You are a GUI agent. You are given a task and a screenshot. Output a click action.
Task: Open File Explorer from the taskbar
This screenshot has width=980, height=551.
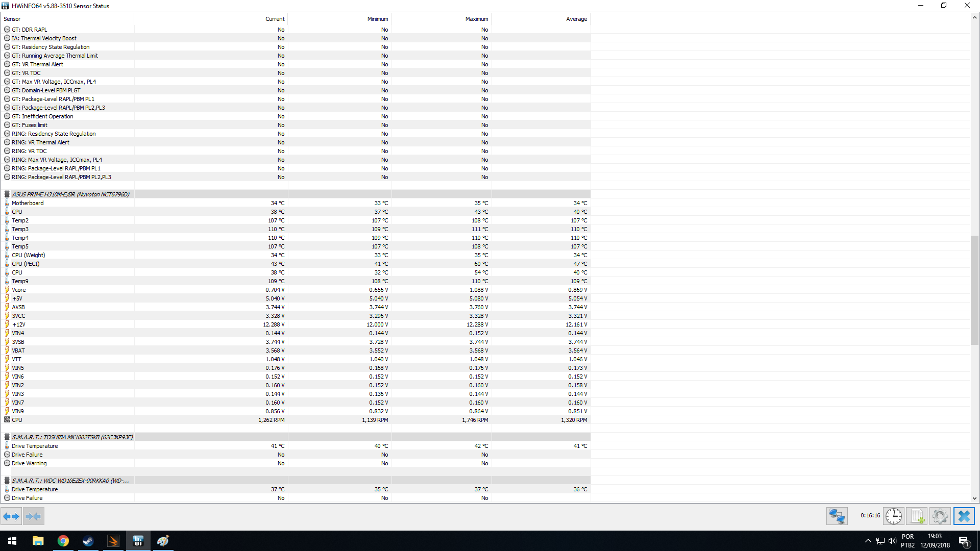coord(38,541)
